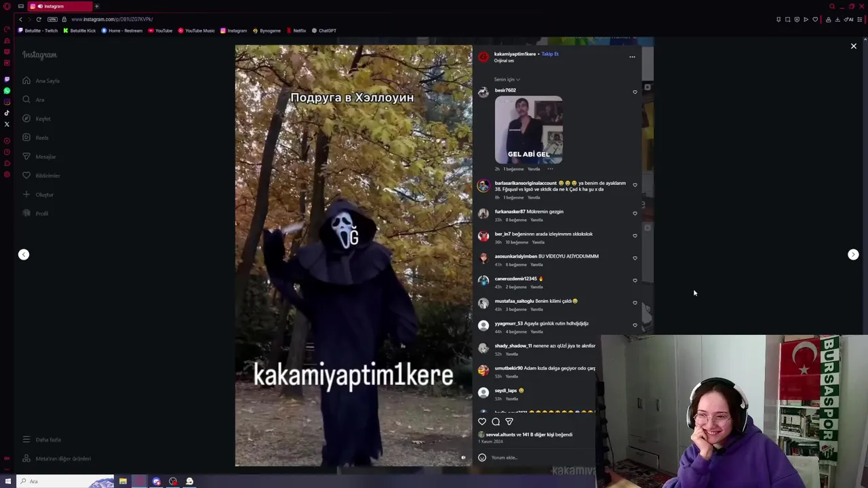The width and height of the screenshot is (868, 488).
Task: Open Bynogame bookmark
Action: tap(267, 30)
